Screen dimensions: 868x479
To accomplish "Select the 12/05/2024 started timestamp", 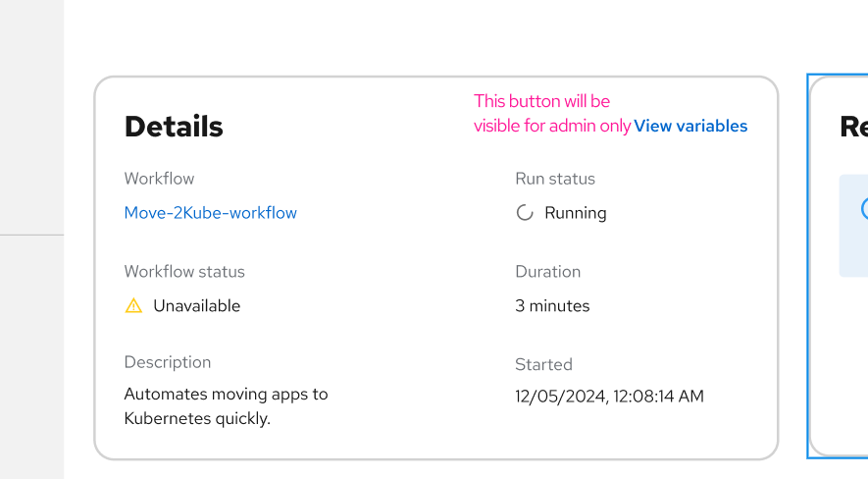I will coord(609,397).
